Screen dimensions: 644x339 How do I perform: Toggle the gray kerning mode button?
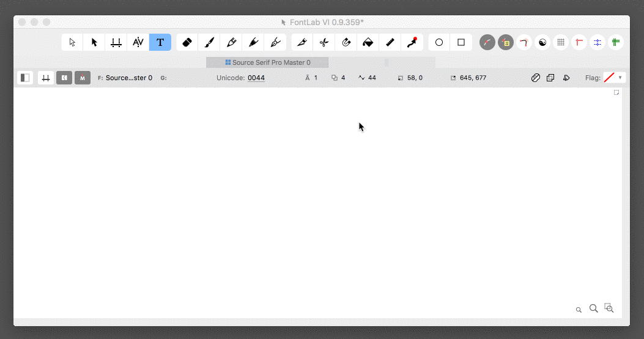(x=64, y=78)
